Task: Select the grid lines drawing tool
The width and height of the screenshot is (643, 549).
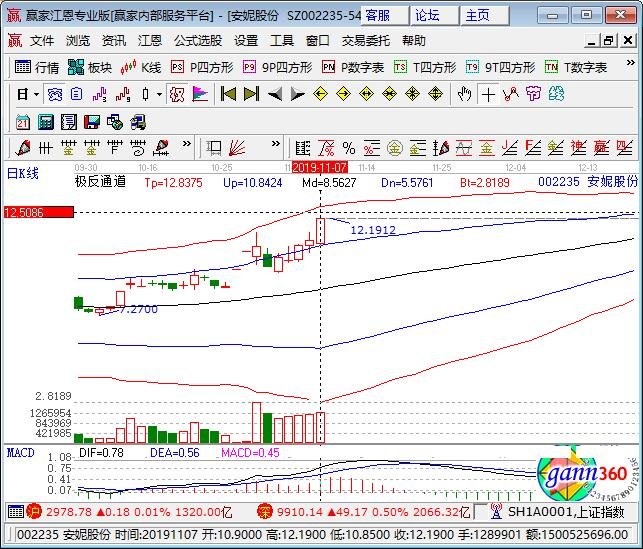Action: click(46, 148)
